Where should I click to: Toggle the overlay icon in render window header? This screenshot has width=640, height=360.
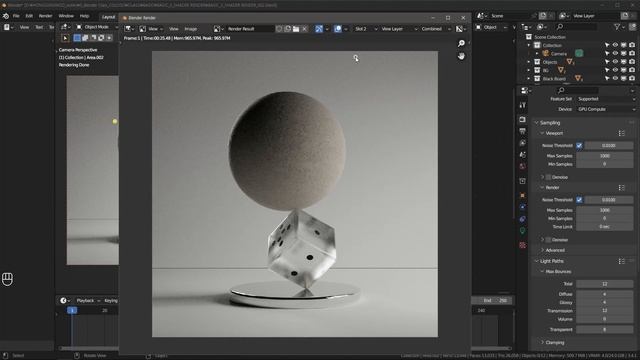[338, 29]
